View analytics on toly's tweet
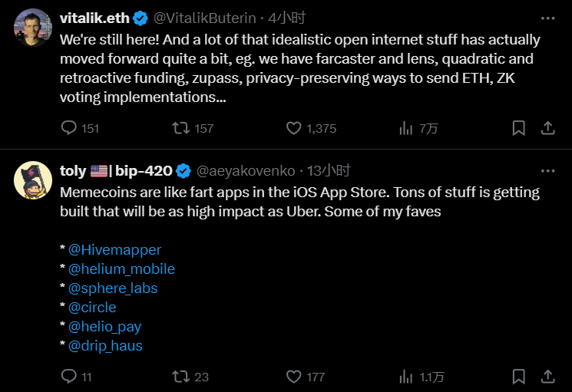 pos(406,377)
